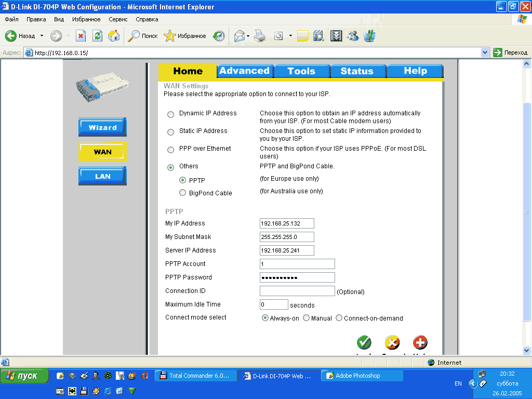Stop loading the page with red X icon

[x=81, y=36]
